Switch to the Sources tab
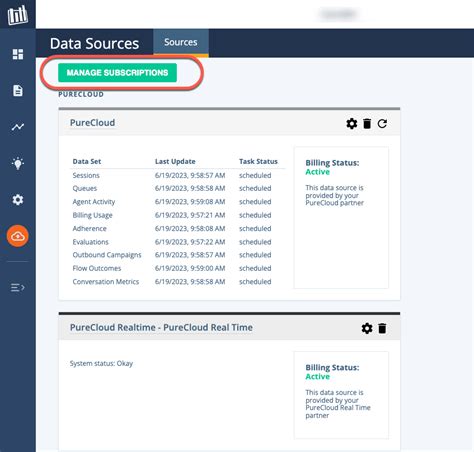The height and width of the screenshot is (452, 474). click(181, 42)
